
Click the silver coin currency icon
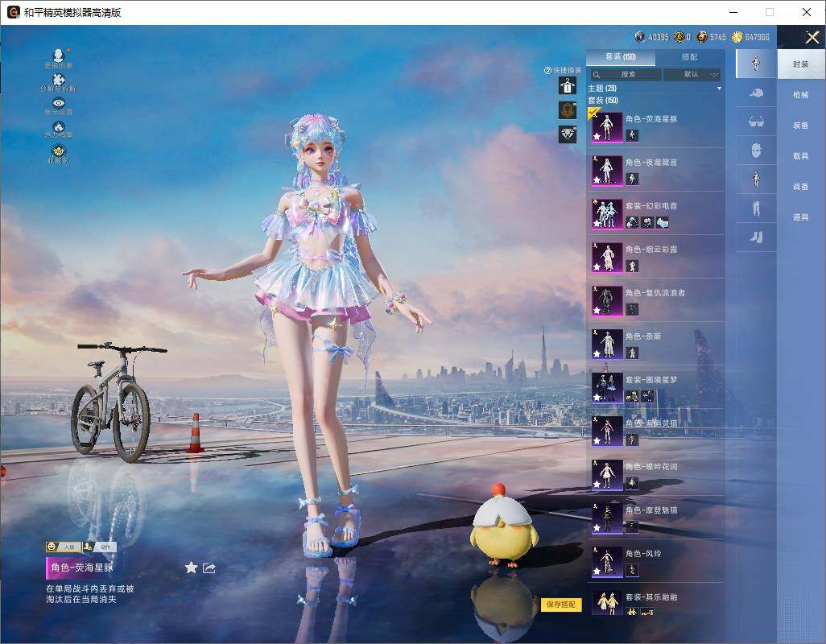(640, 37)
